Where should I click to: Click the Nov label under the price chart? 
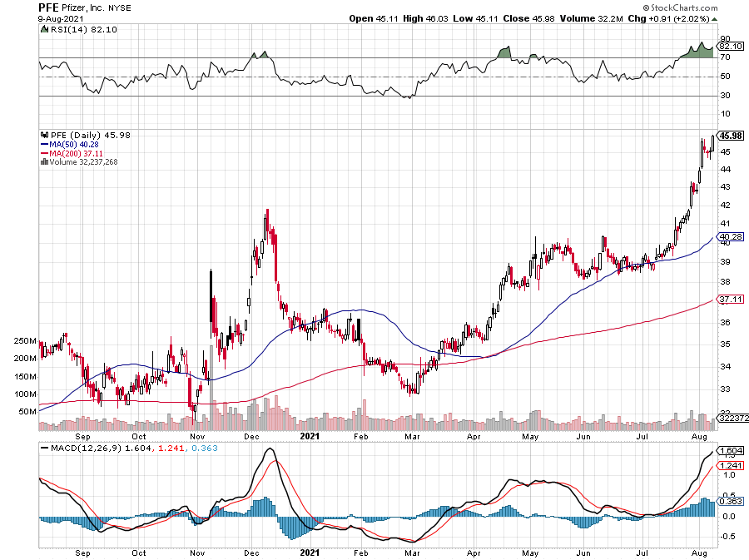[196, 436]
